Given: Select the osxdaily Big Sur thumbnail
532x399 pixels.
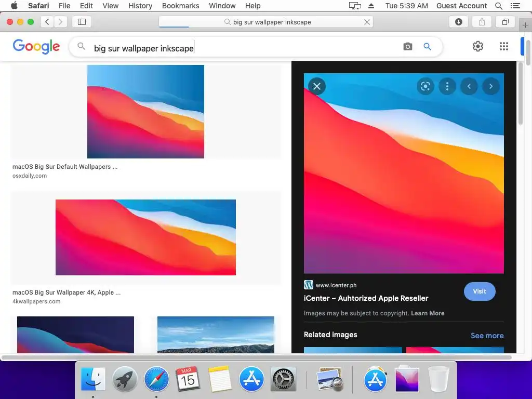Looking at the screenshot, I should coord(145,112).
